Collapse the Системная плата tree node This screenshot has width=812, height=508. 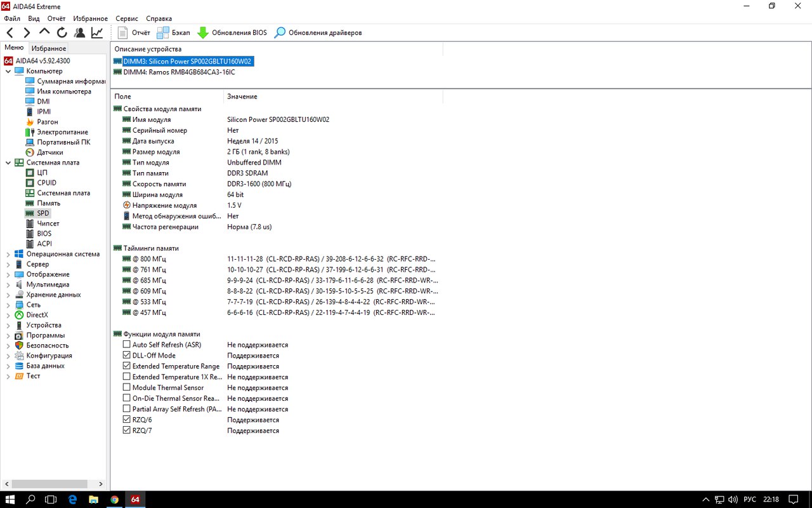coord(8,163)
